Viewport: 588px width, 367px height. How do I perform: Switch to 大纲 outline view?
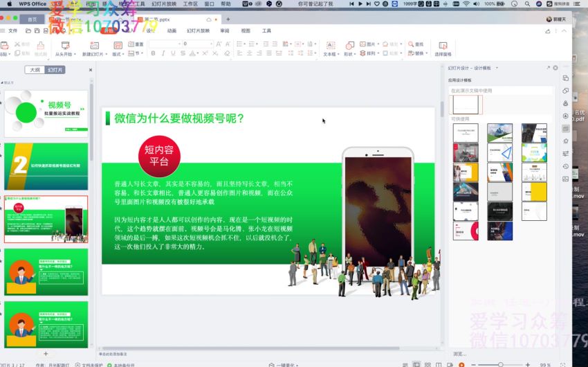(35, 70)
